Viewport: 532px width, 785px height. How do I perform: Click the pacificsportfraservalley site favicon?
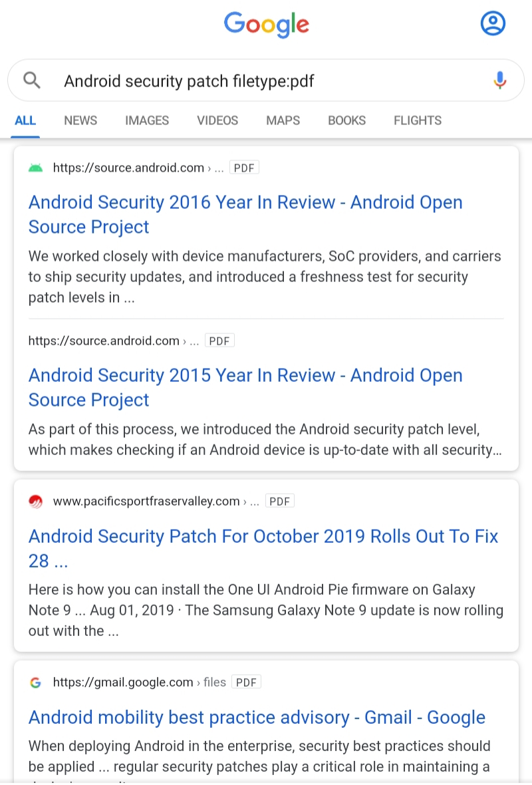coord(36,501)
